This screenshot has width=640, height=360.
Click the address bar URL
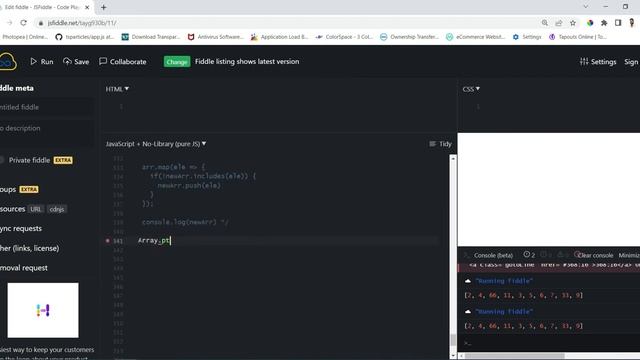[x=82, y=23]
